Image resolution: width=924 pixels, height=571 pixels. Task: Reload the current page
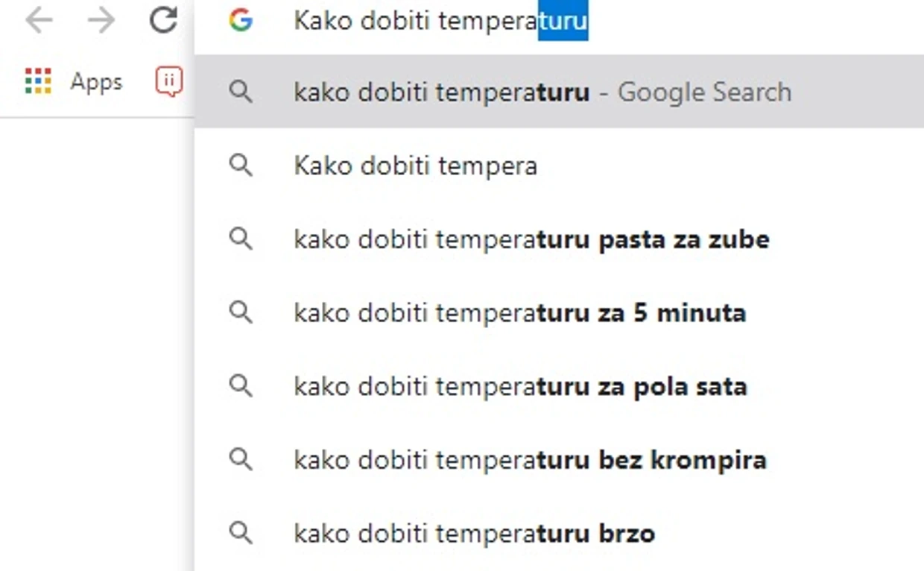point(163,21)
